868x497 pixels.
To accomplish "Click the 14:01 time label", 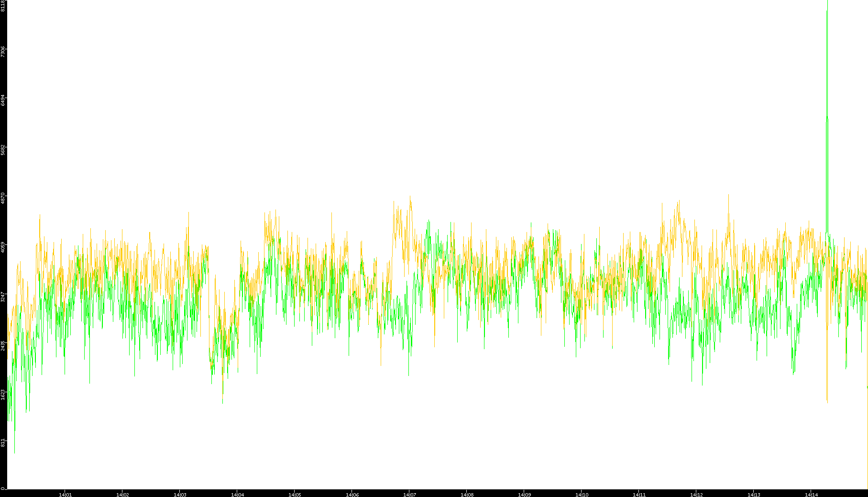I will click(x=65, y=494).
